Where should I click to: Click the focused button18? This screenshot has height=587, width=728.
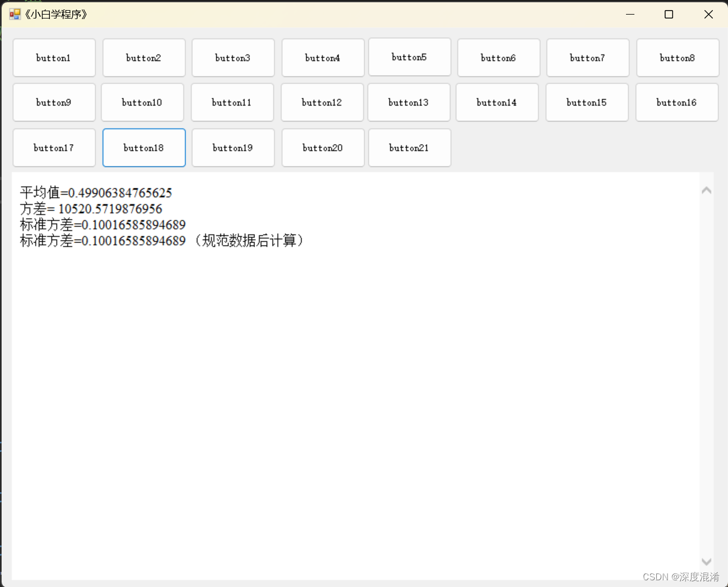click(x=144, y=148)
